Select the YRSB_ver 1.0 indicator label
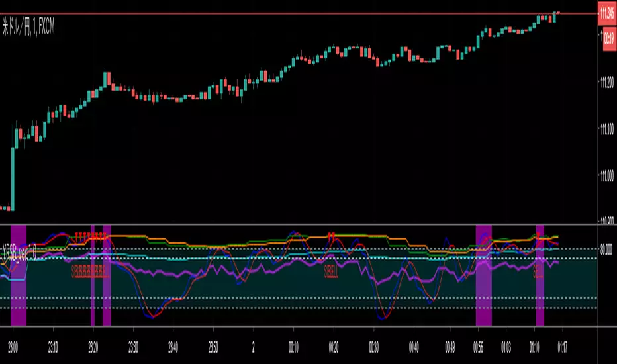 click(x=19, y=252)
